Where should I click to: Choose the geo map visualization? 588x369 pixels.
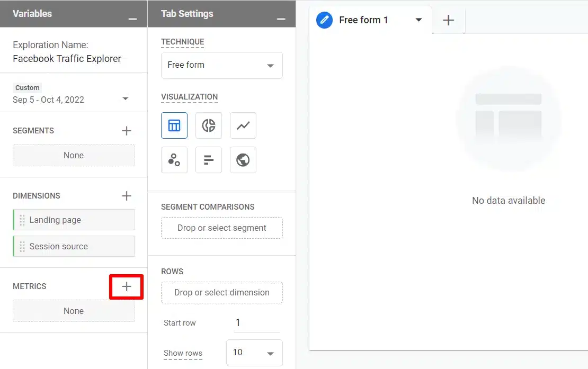point(243,160)
